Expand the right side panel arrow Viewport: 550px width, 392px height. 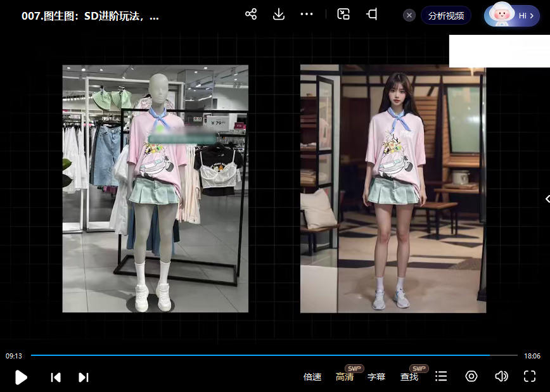click(x=546, y=199)
